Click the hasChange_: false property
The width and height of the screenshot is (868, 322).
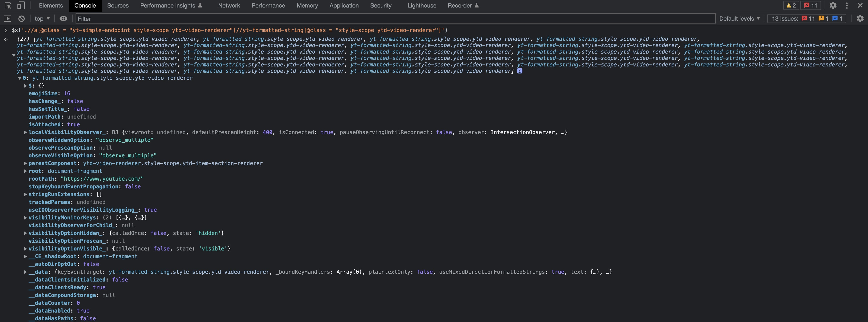(56, 101)
